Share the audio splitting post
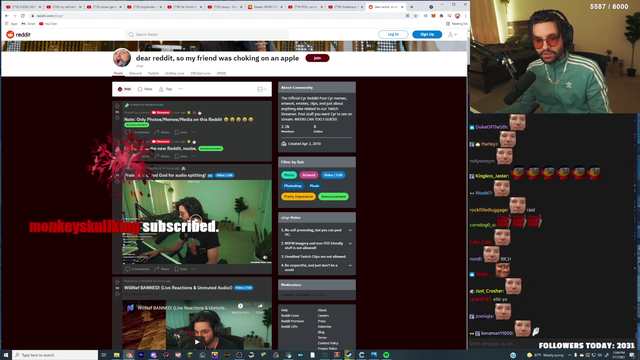The height and width of the screenshot is (360, 640). (x=162, y=269)
